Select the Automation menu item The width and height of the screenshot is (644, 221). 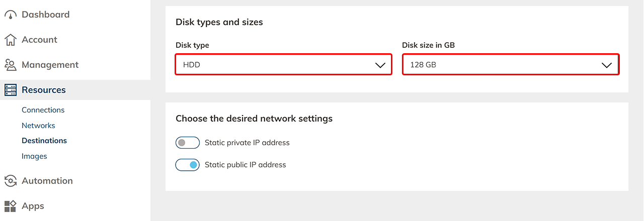pos(47,181)
